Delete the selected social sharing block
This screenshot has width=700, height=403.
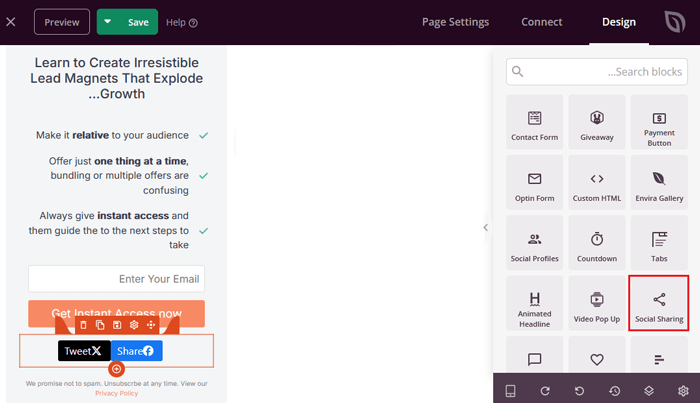tap(84, 325)
